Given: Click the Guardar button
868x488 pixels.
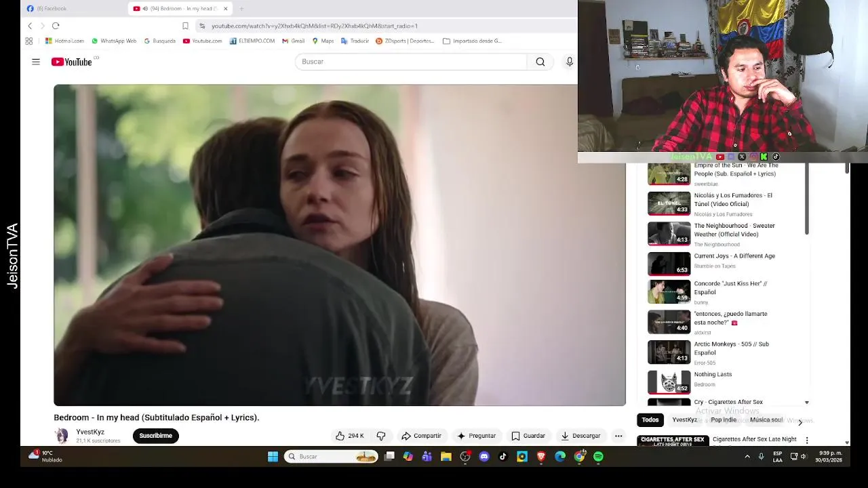Looking at the screenshot, I should point(528,436).
